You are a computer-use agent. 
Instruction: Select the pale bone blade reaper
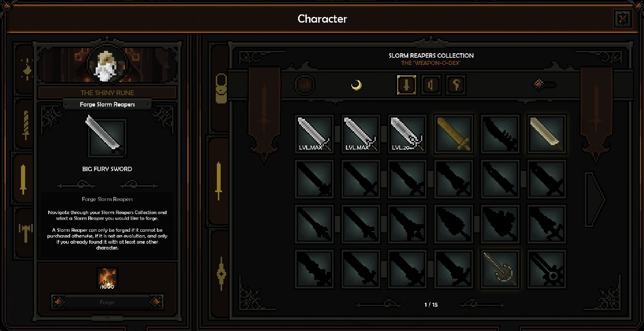[x=547, y=134]
